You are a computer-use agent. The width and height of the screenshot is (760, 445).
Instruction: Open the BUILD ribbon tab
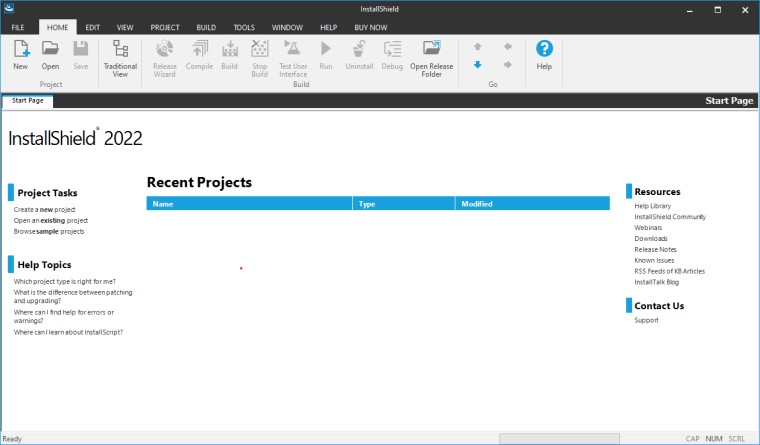click(206, 28)
